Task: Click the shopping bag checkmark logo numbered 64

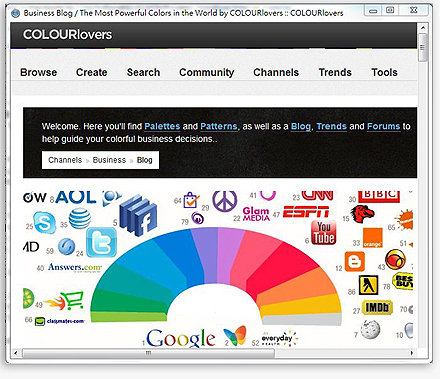Action: coord(191,200)
